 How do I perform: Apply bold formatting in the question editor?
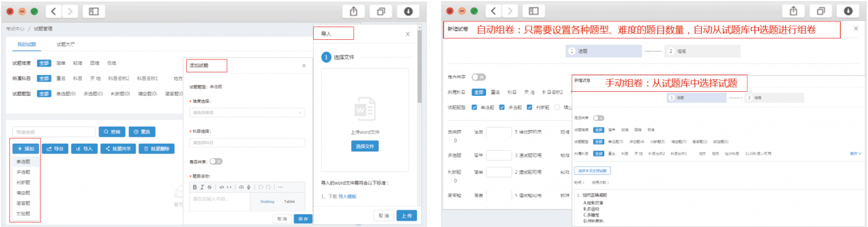coord(195,187)
